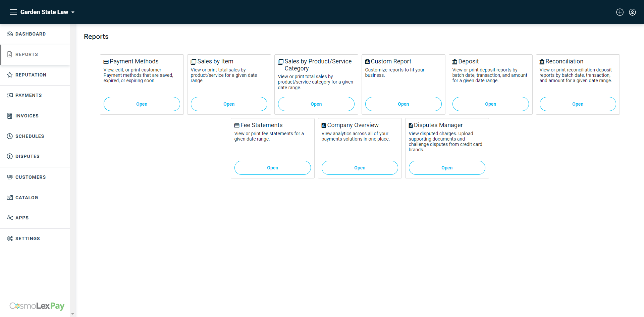
Task: Click the Reputation star icon
Action: pos(10,75)
